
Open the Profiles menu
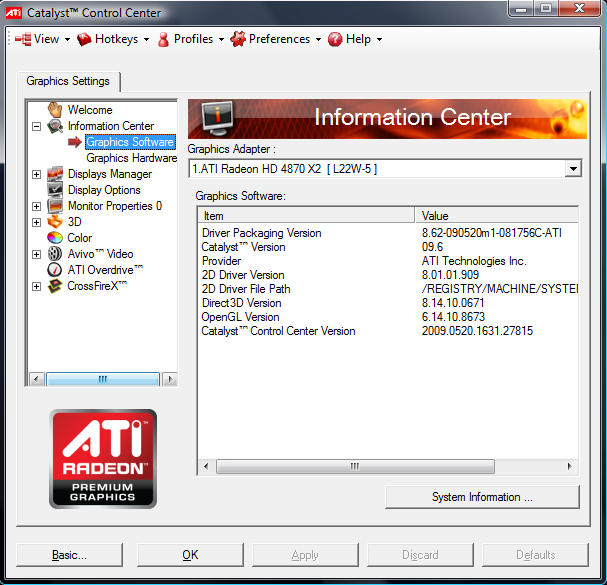[191, 39]
